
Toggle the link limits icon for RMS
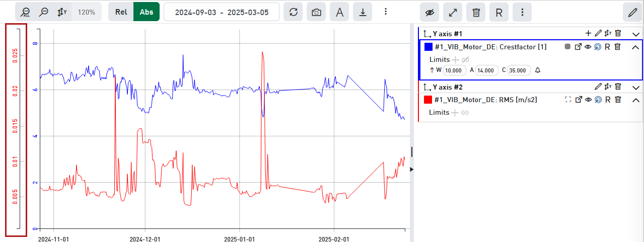(465, 113)
